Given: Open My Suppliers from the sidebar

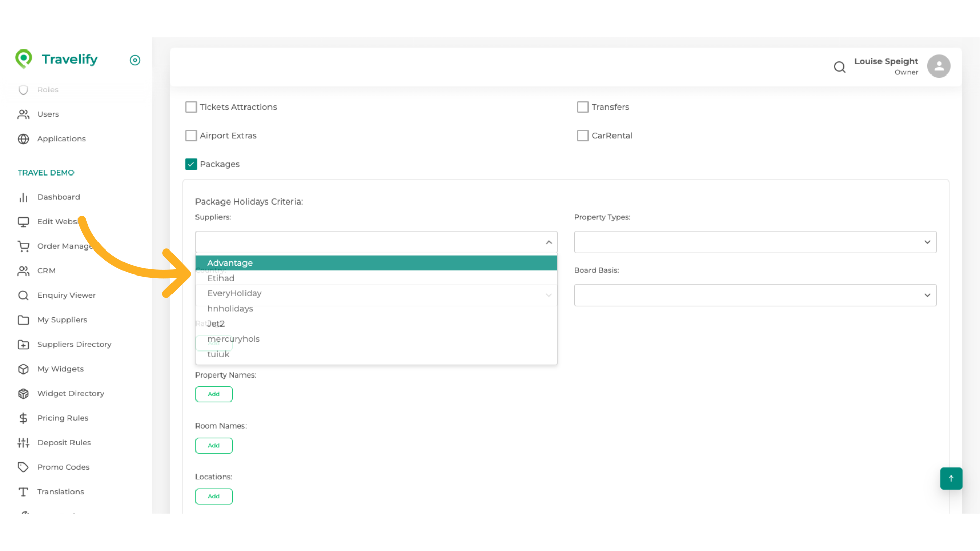Looking at the screenshot, I should pyautogui.click(x=62, y=320).
